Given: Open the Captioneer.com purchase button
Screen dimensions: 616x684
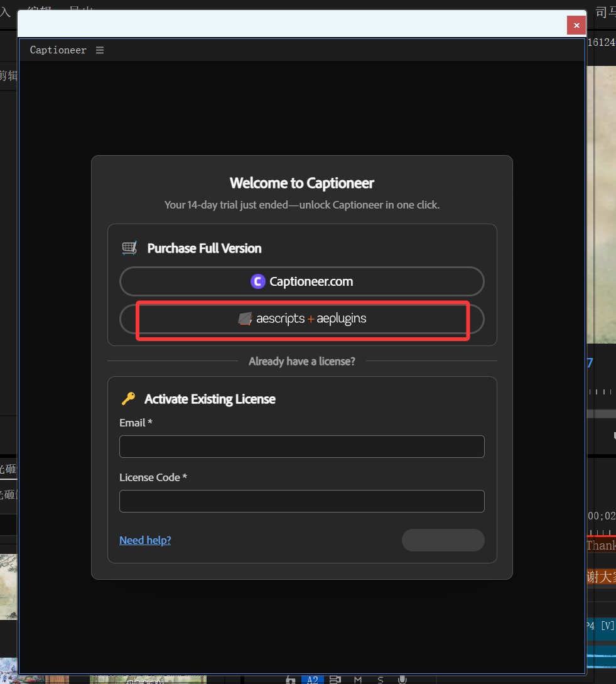Looking at the screenshot, I should point(302,281).
